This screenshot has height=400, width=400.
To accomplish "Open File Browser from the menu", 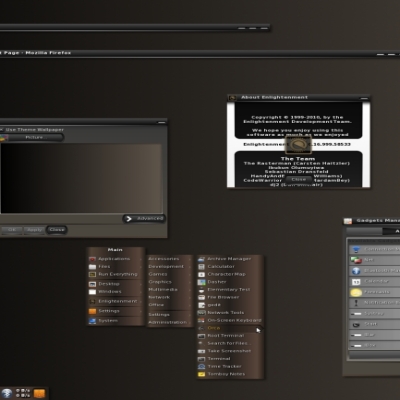I will 230,297.
